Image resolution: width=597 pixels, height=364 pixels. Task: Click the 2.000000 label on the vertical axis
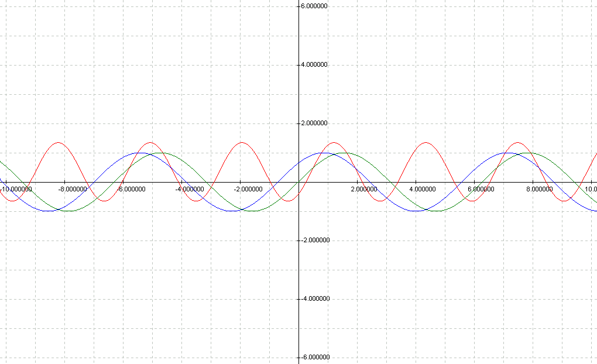(314, 123)
